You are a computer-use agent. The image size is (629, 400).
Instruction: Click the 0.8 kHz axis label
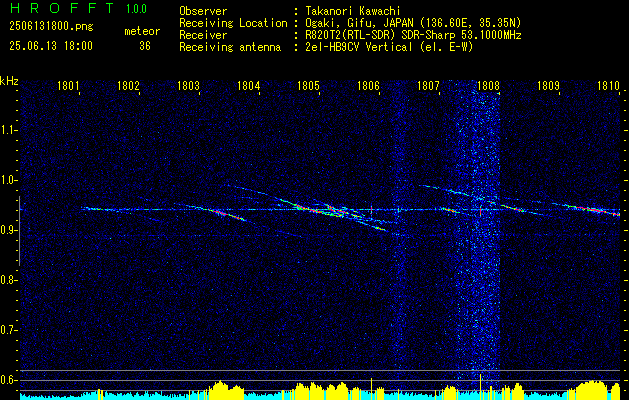click(8, 280)
